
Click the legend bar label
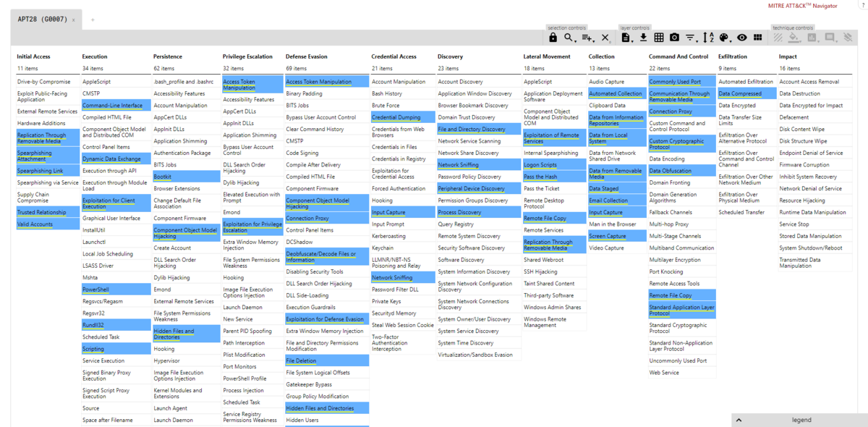pyautogui.click(x=801, y=420)
